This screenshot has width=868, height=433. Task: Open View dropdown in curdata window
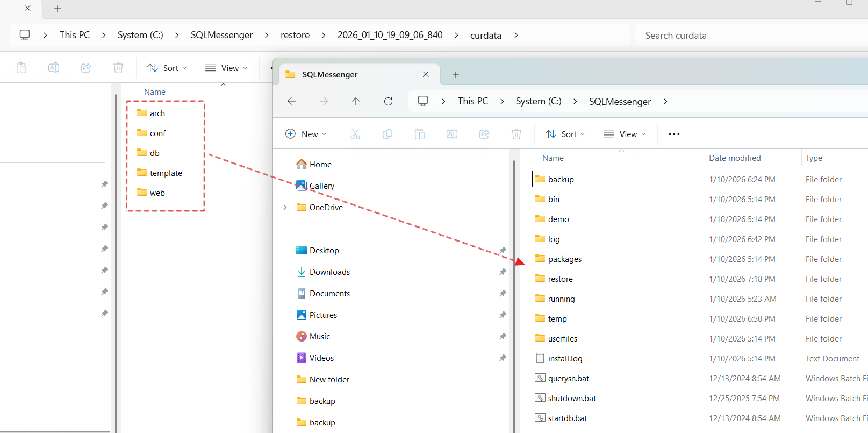click(x=226, y=68)
